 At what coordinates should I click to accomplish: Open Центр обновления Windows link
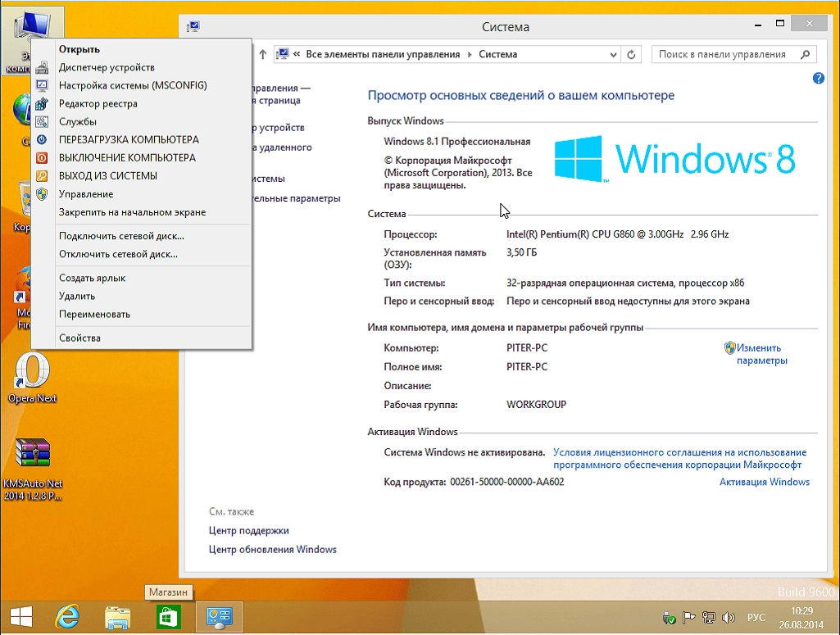pyautogui.click(x=272, y=550)
